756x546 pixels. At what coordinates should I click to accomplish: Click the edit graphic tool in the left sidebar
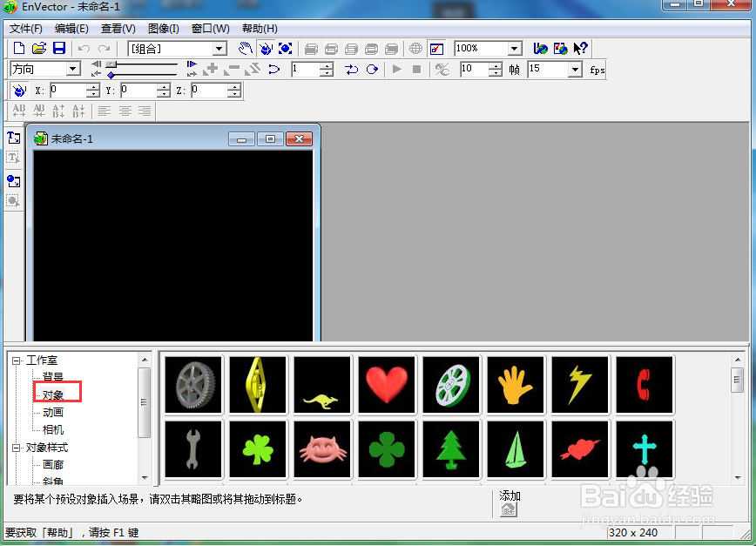[x=14, y=201]
